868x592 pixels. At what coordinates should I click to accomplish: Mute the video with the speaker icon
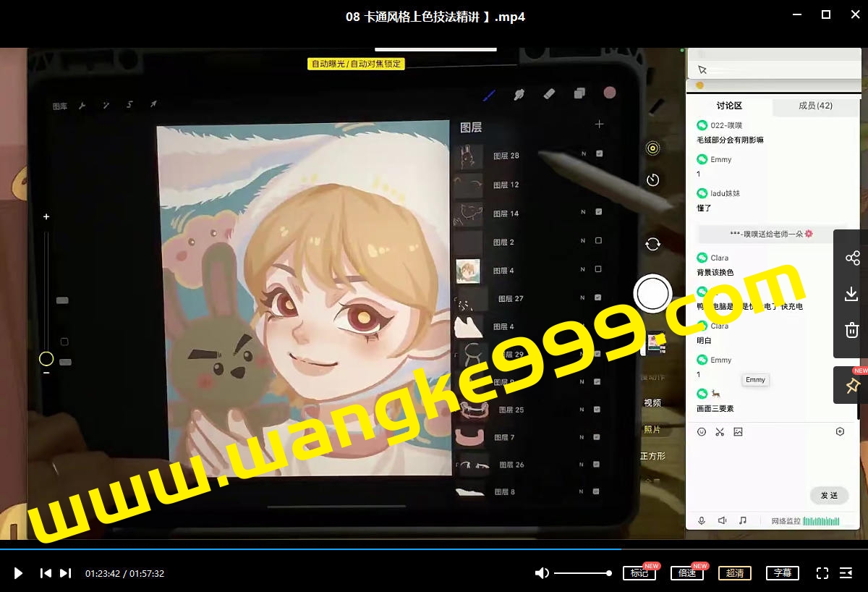pyautogui.click(x=541, y=572)
